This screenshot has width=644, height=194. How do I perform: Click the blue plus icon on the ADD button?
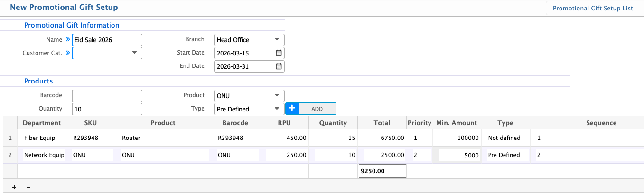point(291,109)
